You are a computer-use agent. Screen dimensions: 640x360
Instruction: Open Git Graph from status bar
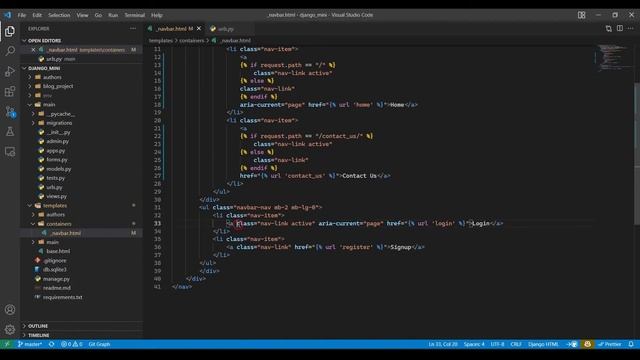click(x=99, y=344)
